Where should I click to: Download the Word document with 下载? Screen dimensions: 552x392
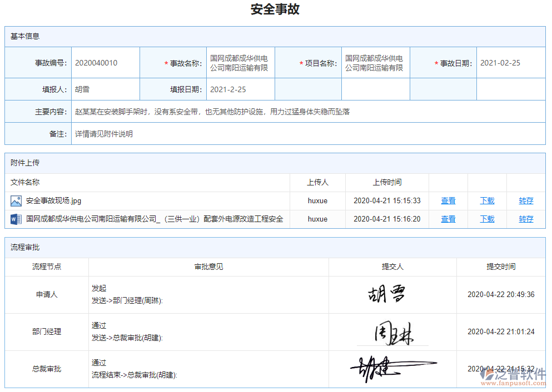point(487,219)
